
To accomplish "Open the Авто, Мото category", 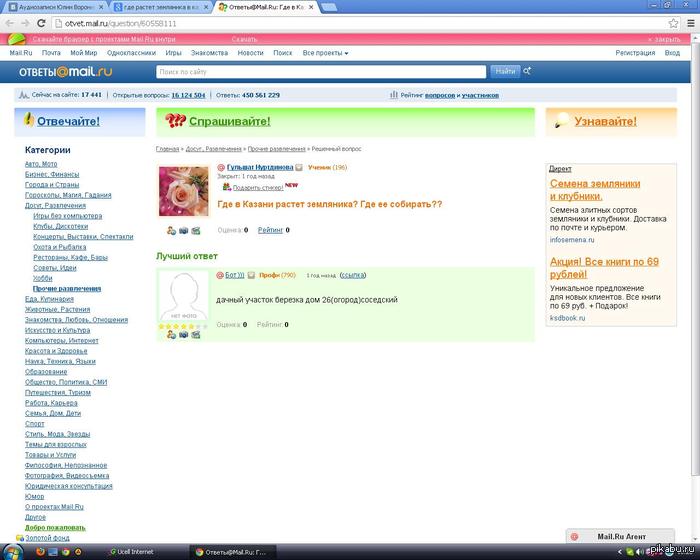I will (x=41, y=164).
